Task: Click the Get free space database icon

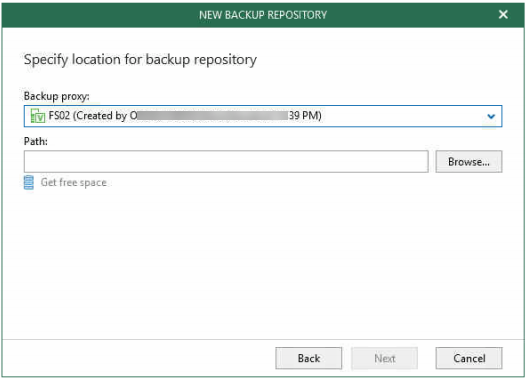Action: click(x=29, y=182)
